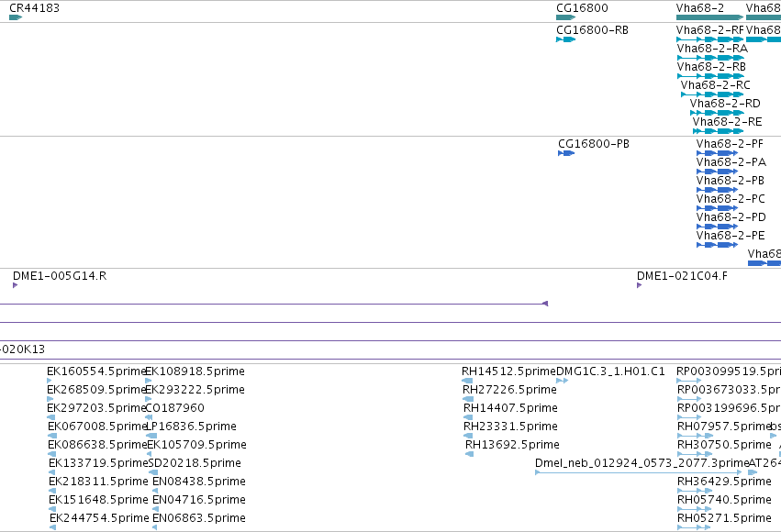Click the Vha68-2-RB transcript label
Screen dimensions: 781x532
point(711,67)
